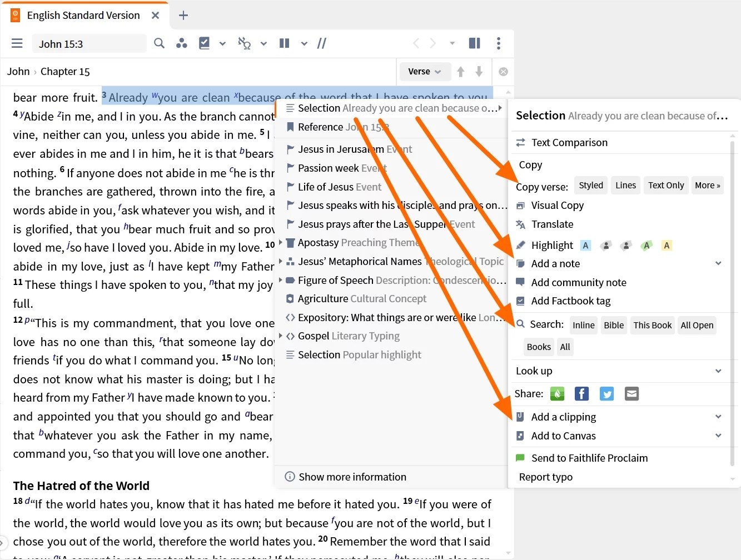Viewport: 741px width, 560px height.
Task: Click the panel layout columns icon
Action: pos(475,43)
